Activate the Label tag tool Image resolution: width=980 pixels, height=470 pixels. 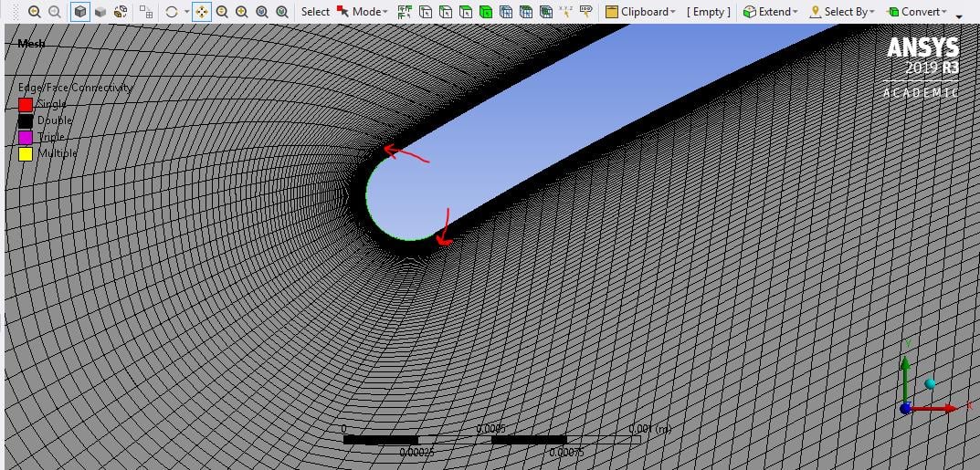[x=585, y=11]
